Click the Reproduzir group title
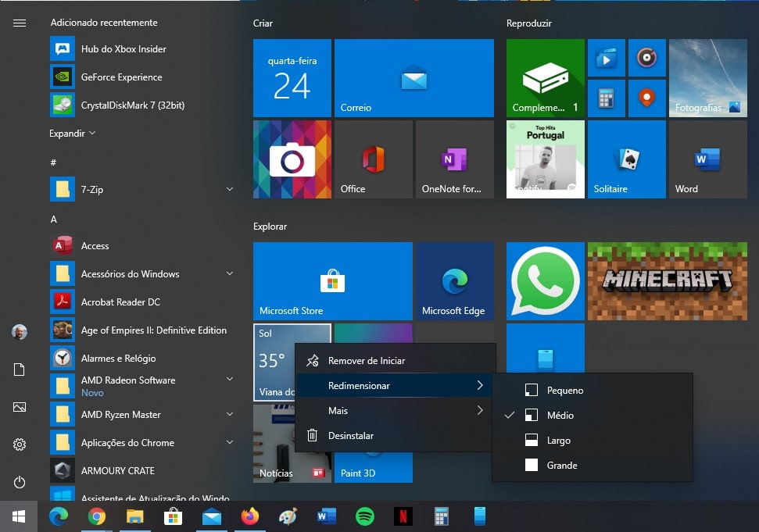The image size is (759, 532). pos(529,23)
